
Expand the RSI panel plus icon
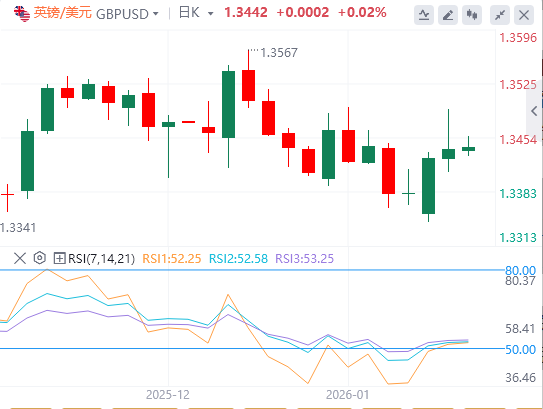tap(59, 258)
